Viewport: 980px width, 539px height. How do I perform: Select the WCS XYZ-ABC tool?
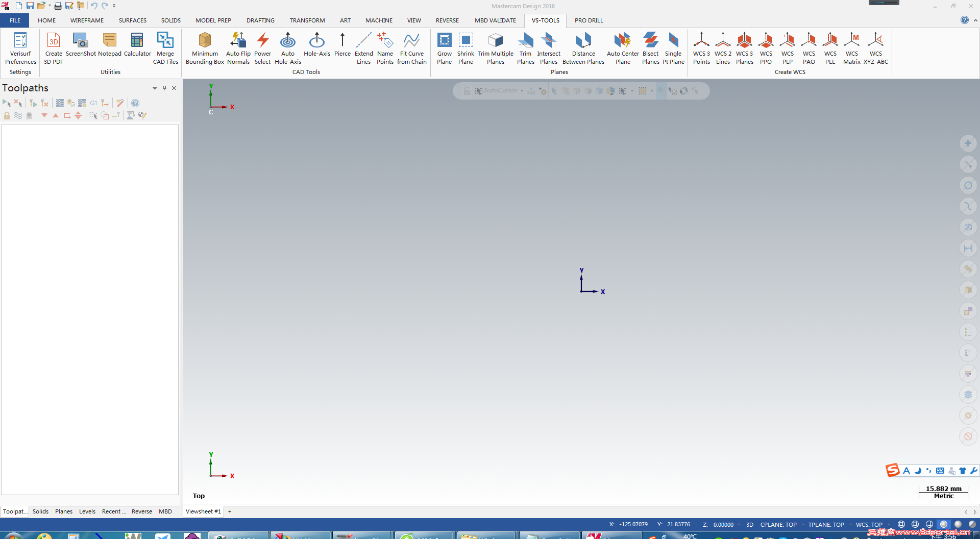tap(876, 48)
